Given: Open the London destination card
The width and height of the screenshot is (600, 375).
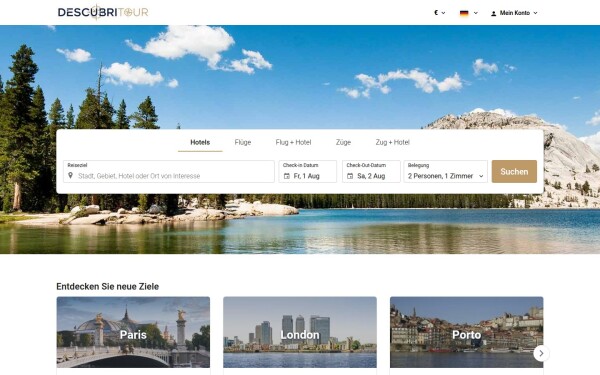Looking at the screenshot, I should coord(300,332).
